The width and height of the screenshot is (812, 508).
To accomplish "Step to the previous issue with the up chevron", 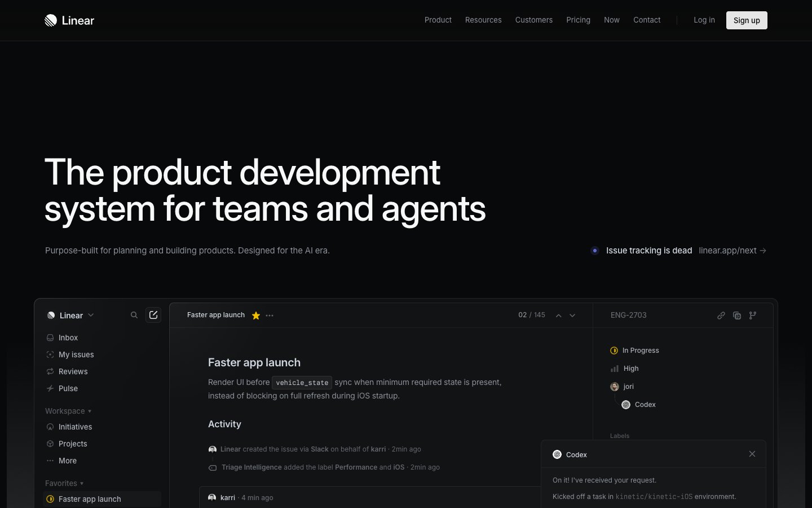I will 558,316.
